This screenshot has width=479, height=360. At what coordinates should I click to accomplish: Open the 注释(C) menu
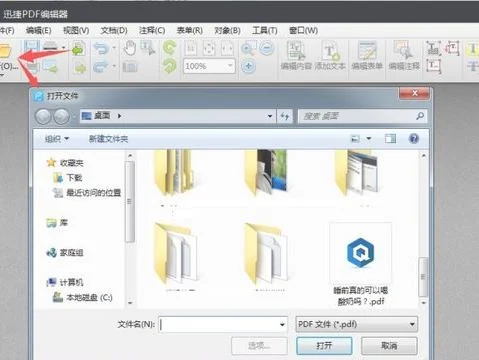[152, 31]
